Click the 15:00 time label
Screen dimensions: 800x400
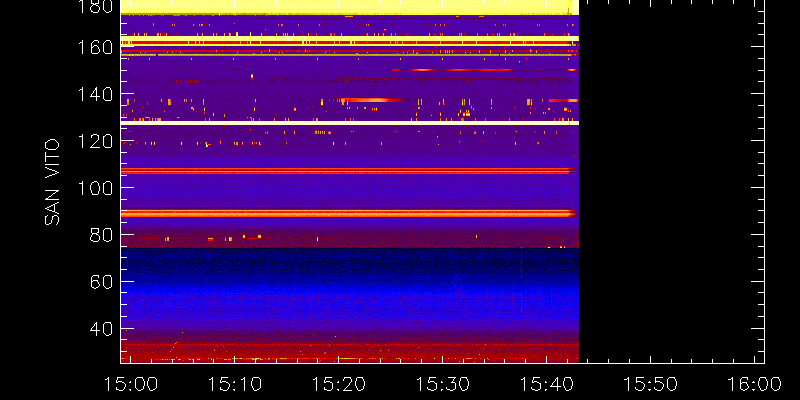tap(131, 384)
